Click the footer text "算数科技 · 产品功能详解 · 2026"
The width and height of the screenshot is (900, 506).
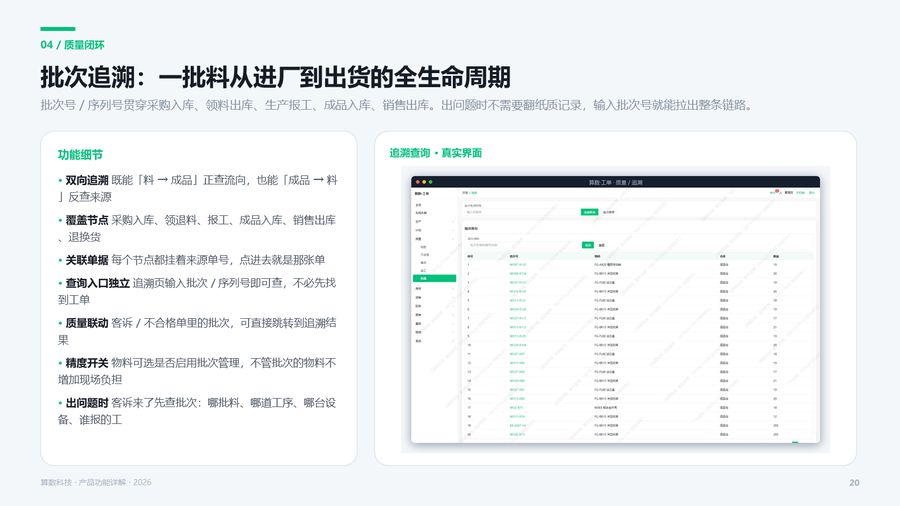(96, 482)
